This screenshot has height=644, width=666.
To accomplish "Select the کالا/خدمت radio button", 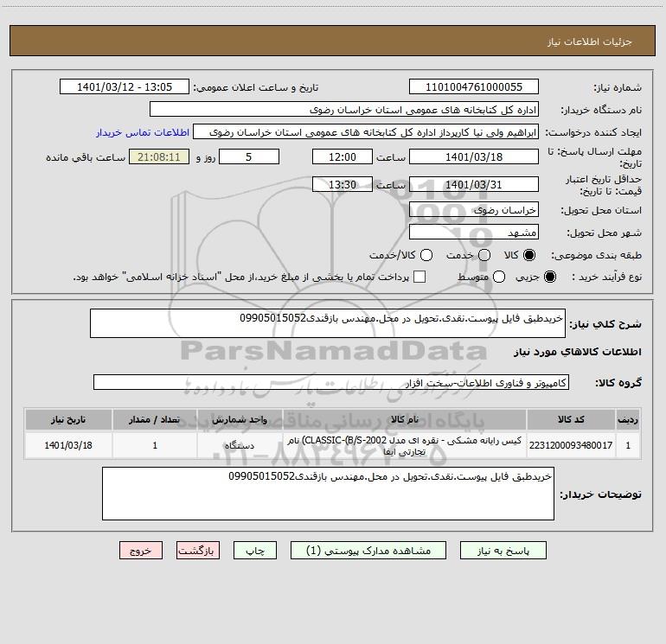I will pos(426,255).
